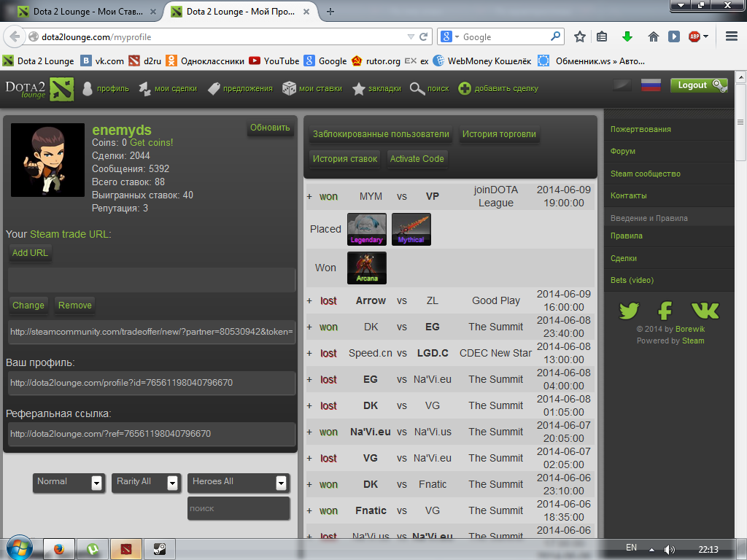This screenshot has width=747, height=560.
Task: Open Steam on the taskbar
Action: (x=160, y=550)
